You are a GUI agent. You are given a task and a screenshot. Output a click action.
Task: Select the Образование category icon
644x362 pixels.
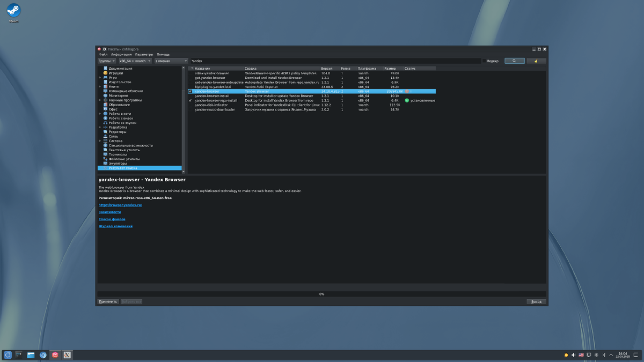[x=105, y=105]
